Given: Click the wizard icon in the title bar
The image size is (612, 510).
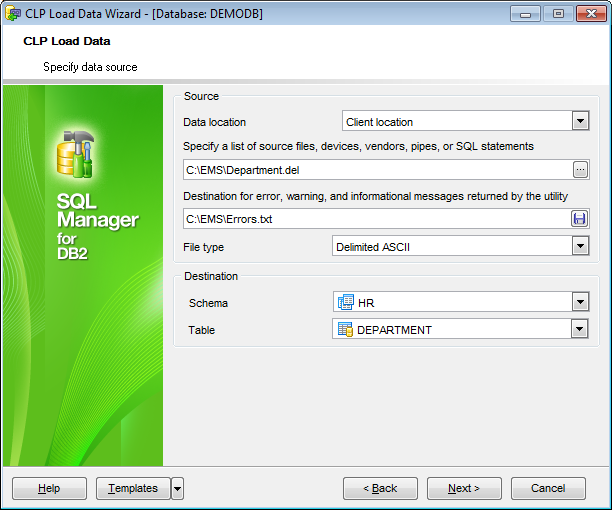Looking at the screenshot, I should click(x=13, y=14).
